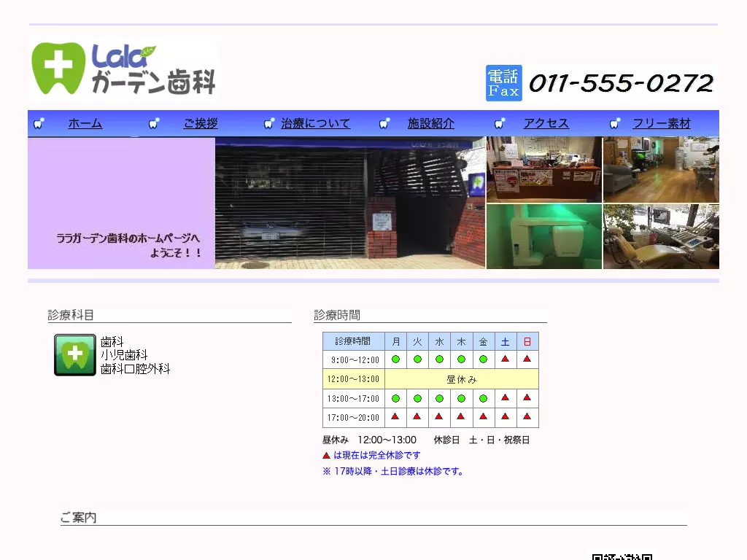Click tooth icon beside ホーム

pos(39,124)
